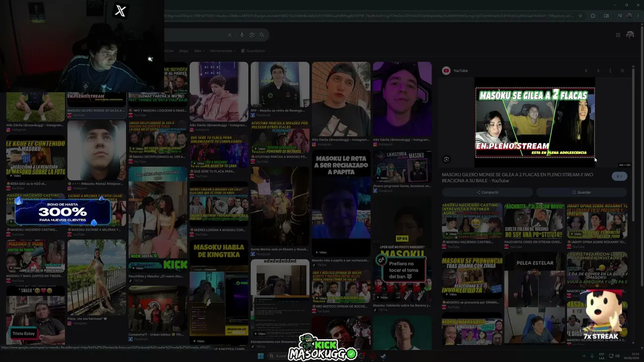Click the Guardar save button
Image resolution: width=644 pixels, height=362 pixels.
[x=582, y=193]
